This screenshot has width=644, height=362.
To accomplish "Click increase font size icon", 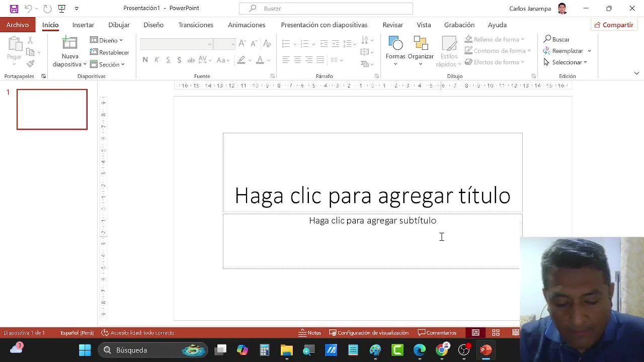I will coord(243,44).
